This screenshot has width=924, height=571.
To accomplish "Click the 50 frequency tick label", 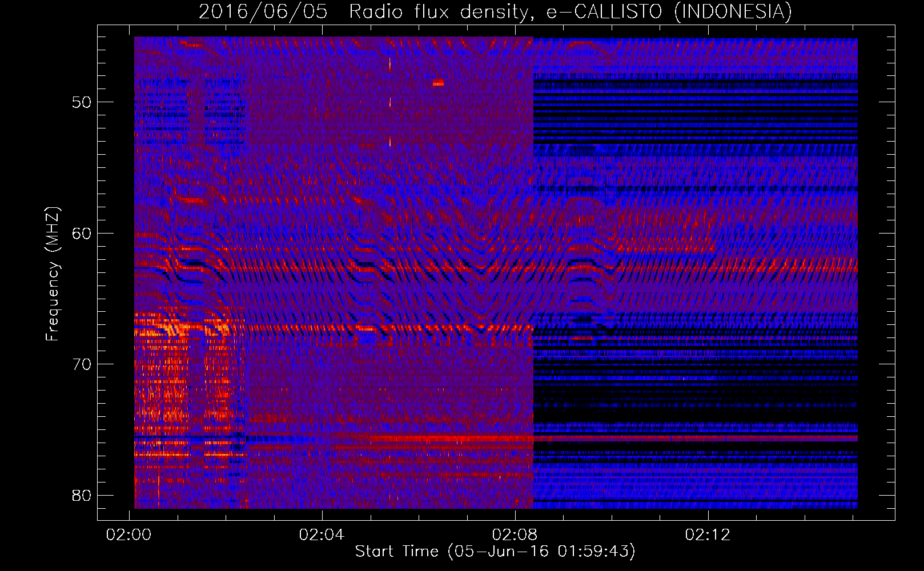I will coord(82,102).
